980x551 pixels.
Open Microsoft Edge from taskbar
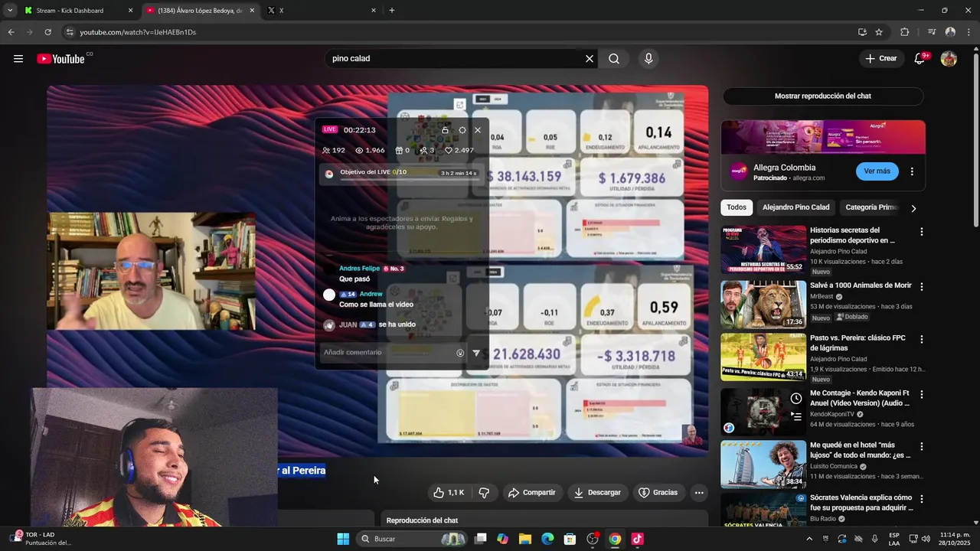pos(547,539)
